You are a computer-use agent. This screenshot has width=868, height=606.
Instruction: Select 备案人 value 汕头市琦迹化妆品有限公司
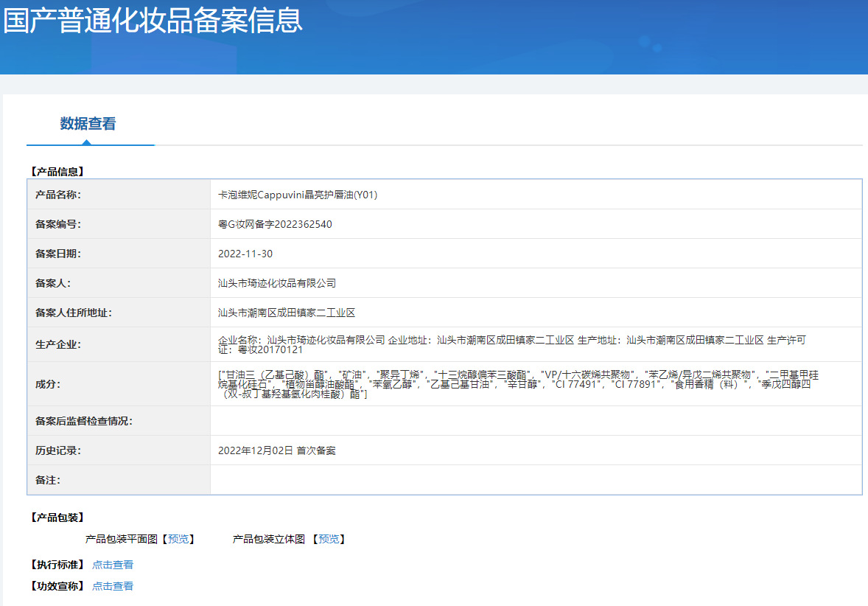pos(277,283)
